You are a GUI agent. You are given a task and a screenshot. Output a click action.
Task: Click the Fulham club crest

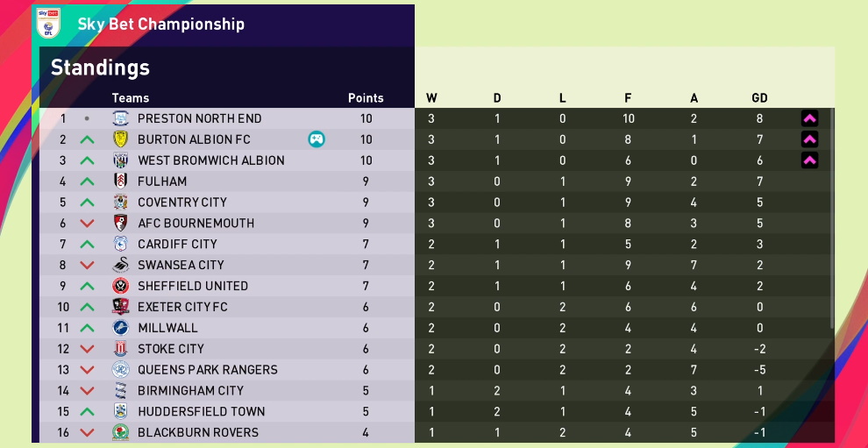(x=121, y=181)
